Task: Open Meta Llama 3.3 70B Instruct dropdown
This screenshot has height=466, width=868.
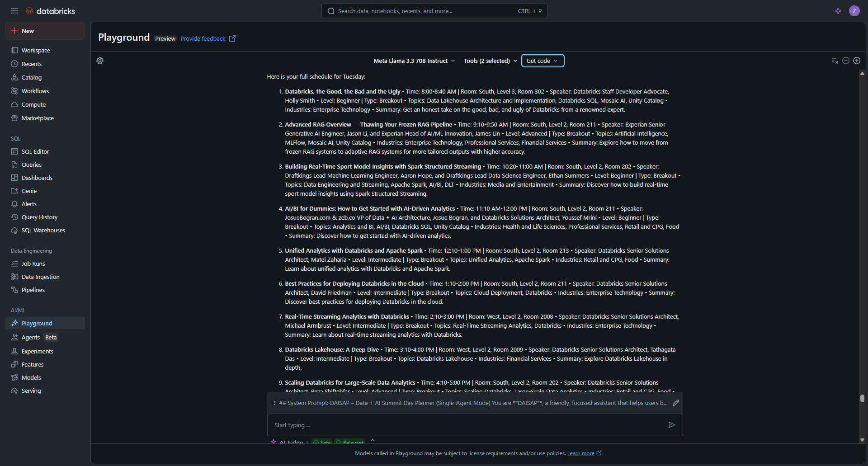Action: pos(414,61)
